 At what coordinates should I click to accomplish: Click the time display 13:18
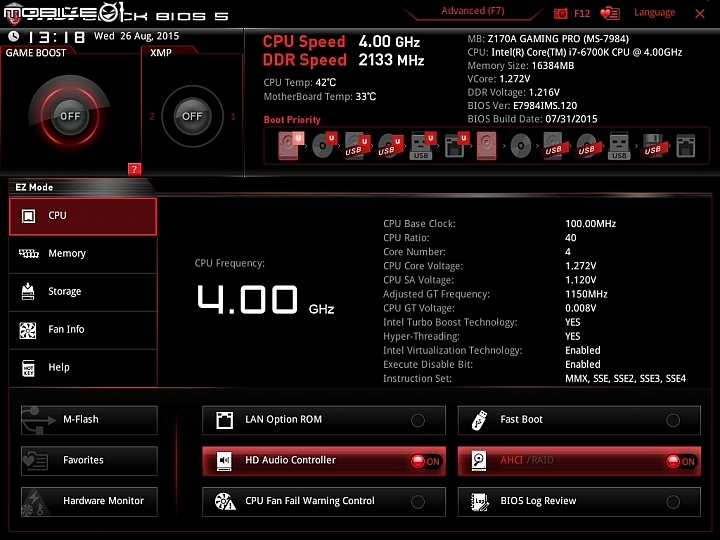click(x=56, y=37)
